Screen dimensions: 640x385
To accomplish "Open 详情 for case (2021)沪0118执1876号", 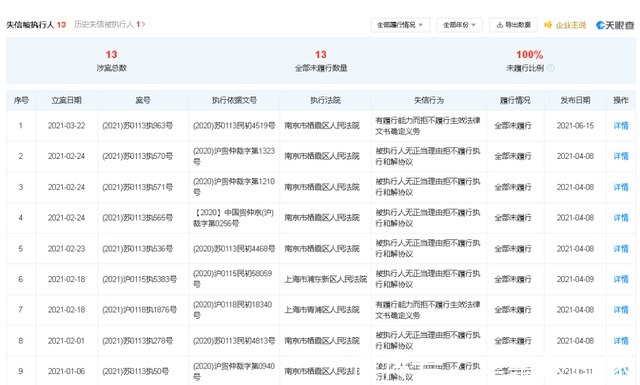I will [621, 310].
